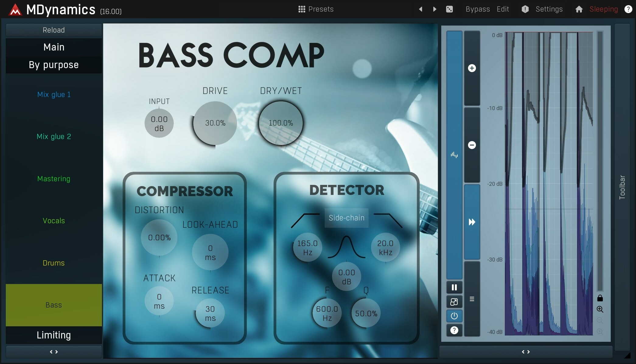Click the resize/scale GUI icon

coord(454,302)
